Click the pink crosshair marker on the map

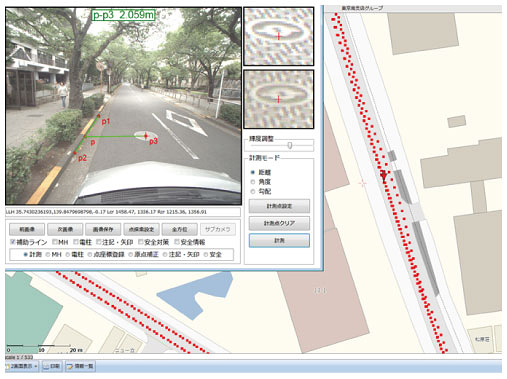[x=362, y=183]
